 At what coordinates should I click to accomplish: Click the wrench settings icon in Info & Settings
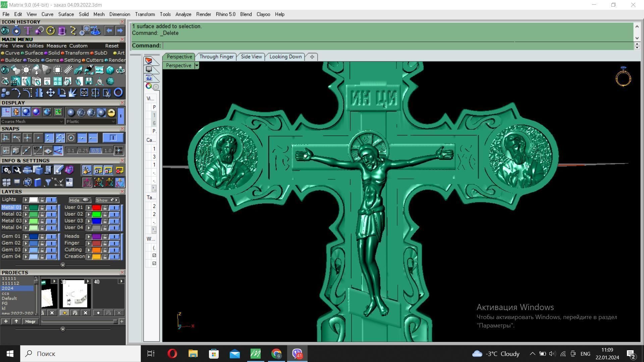click(x=17, y=170)
